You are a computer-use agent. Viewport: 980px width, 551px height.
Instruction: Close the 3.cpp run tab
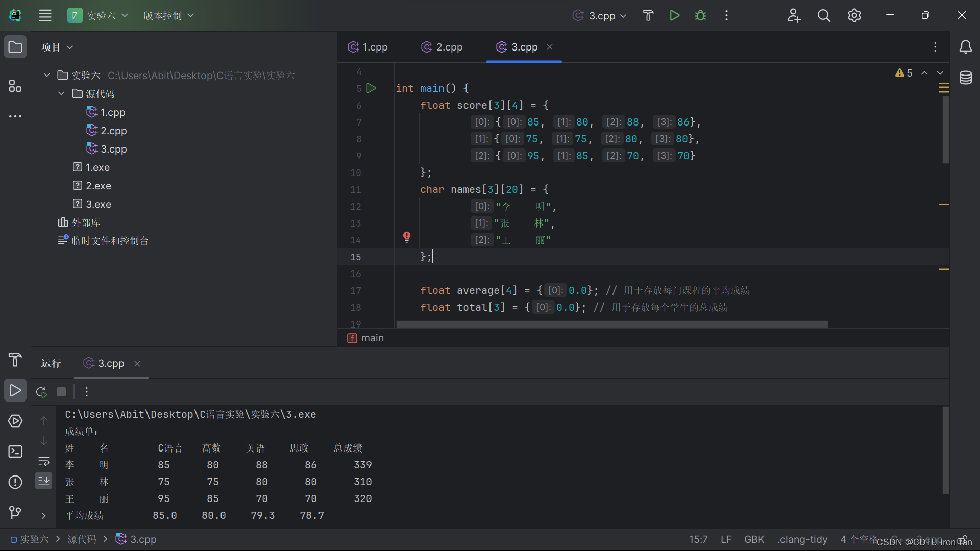tap(137, 364)
